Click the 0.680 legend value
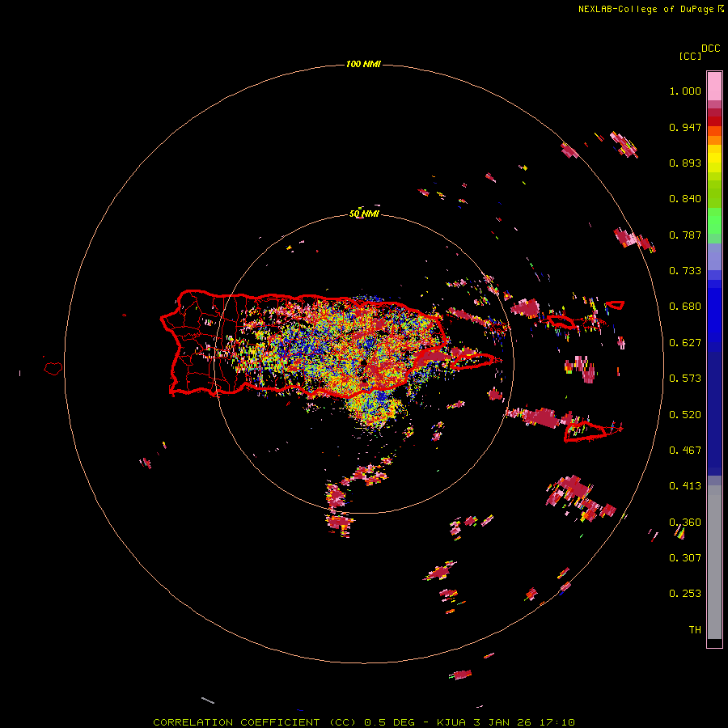 [685, 307]
